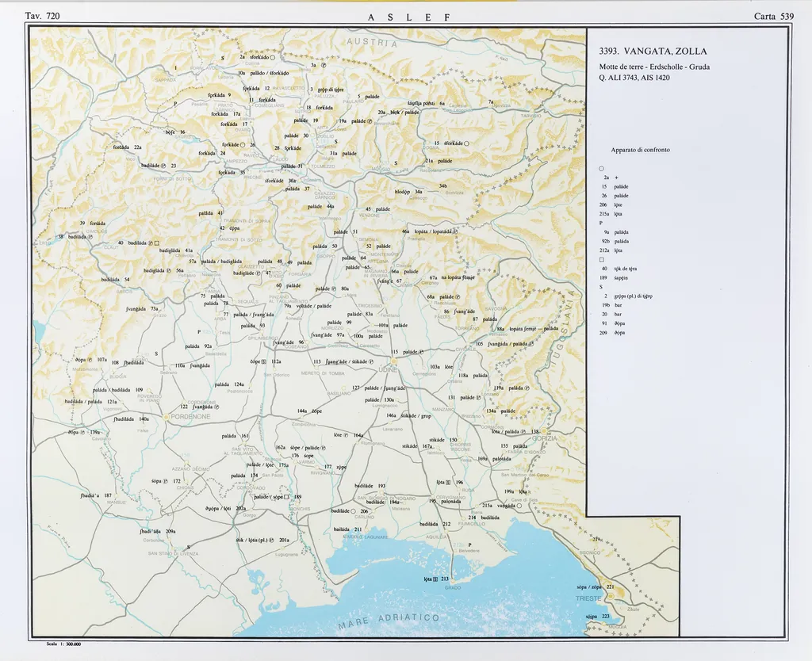Select the circle next to sforkáde point 15
The width and height of the screenshot is (812, 661).
click(467, 143)
